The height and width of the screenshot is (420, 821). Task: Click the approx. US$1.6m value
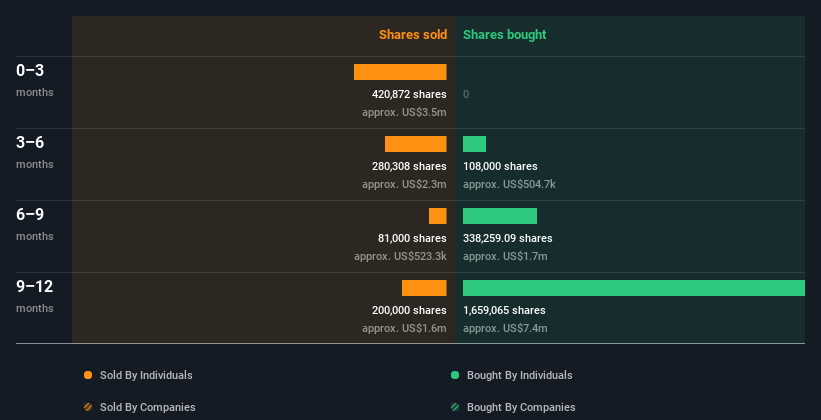tap(404, 328)
